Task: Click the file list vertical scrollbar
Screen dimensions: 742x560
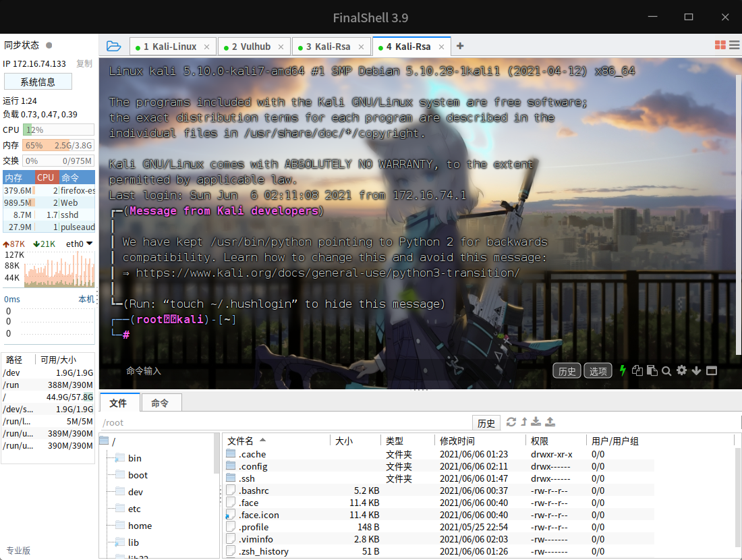Action: click(739, 497)
